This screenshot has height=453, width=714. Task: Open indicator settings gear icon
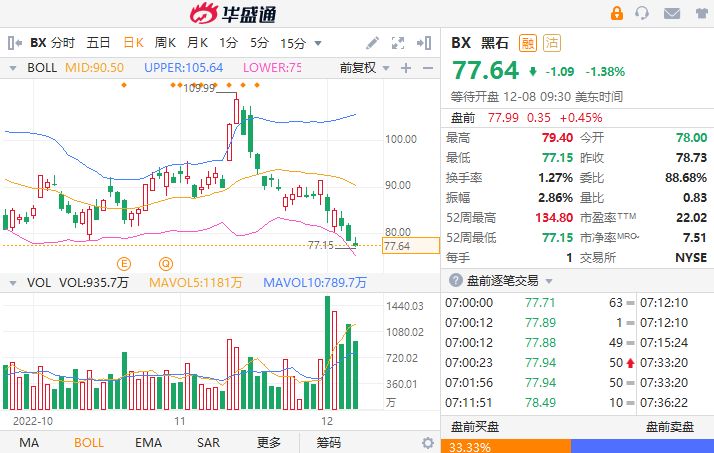(428, 443)
